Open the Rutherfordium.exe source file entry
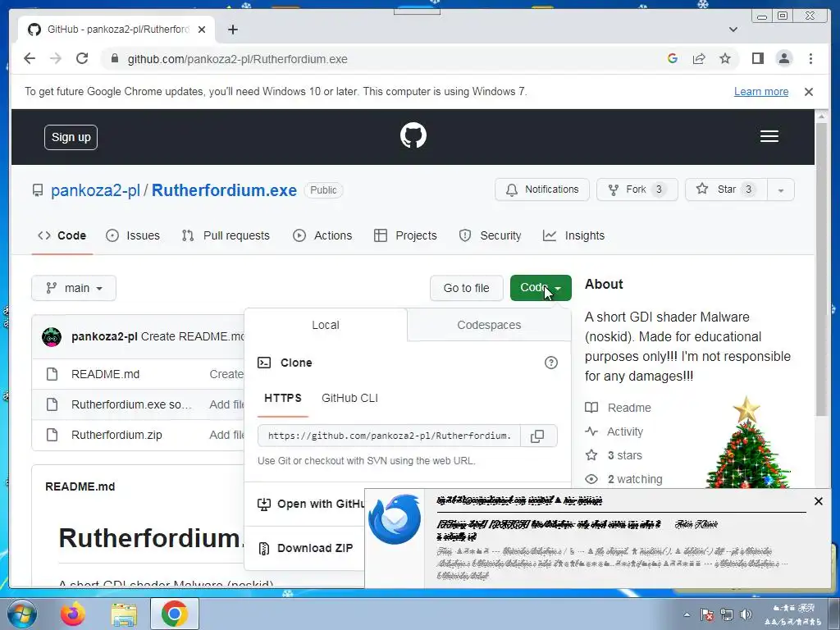 click(x=131, y=404)
